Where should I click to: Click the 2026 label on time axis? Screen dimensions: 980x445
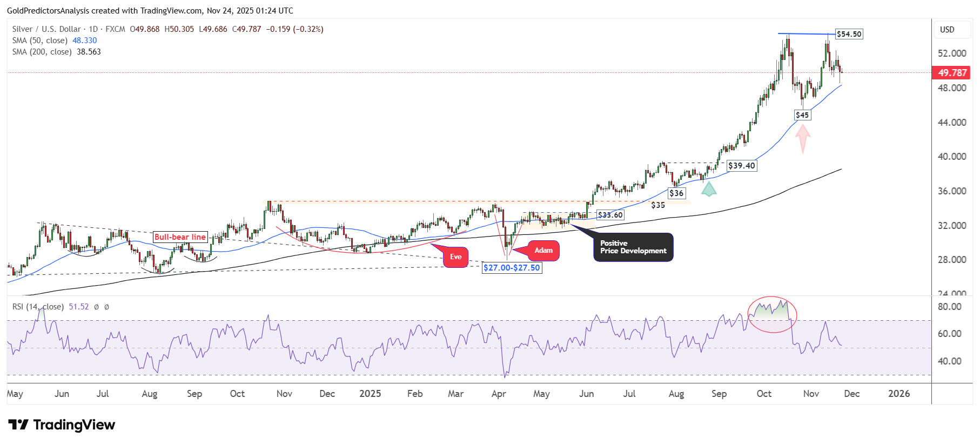tap(899, 394)
